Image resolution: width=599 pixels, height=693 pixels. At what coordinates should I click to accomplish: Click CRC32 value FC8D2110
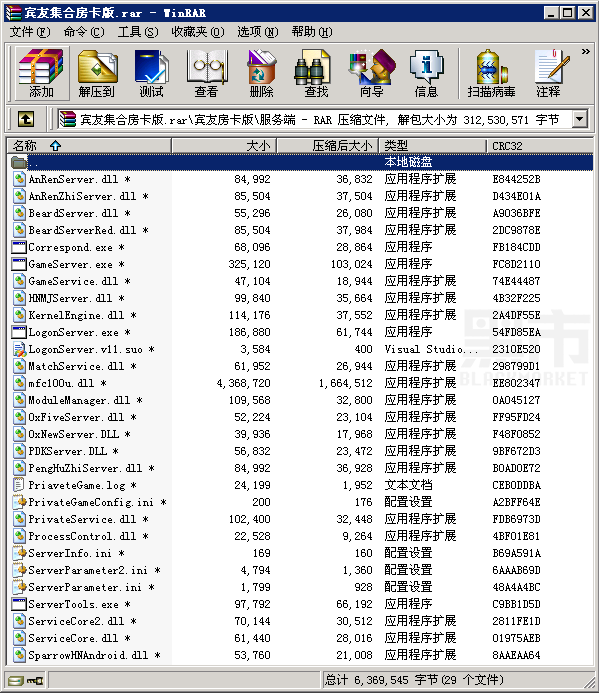click(516, 264)
